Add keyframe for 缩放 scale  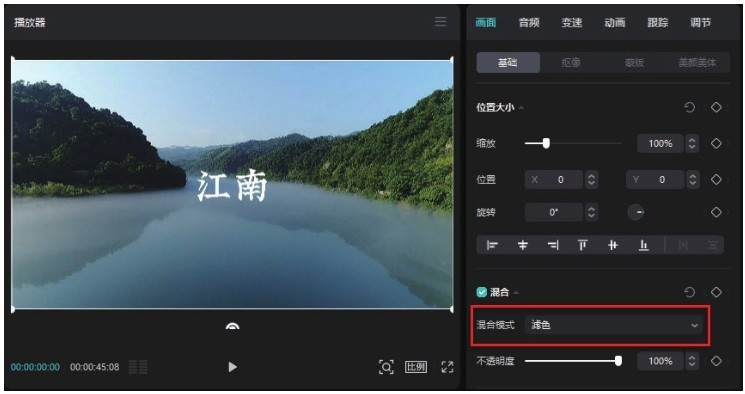pyautogui.click(x=716, y=143)
